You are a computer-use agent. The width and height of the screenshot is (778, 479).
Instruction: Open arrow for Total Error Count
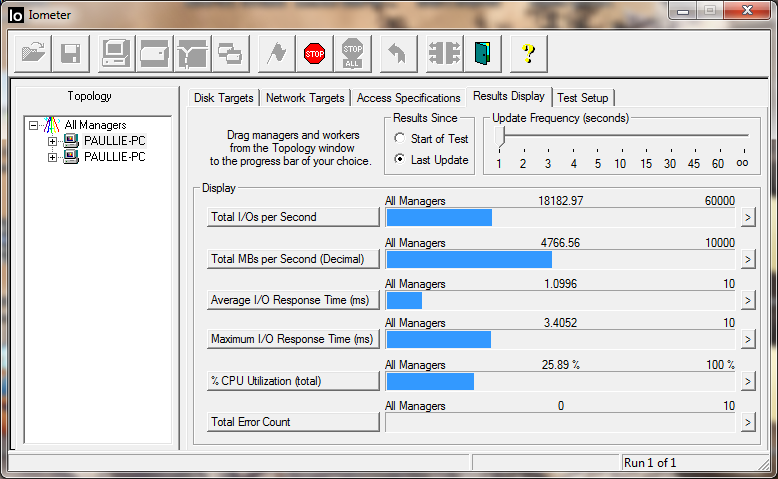[x=748, y=422]
